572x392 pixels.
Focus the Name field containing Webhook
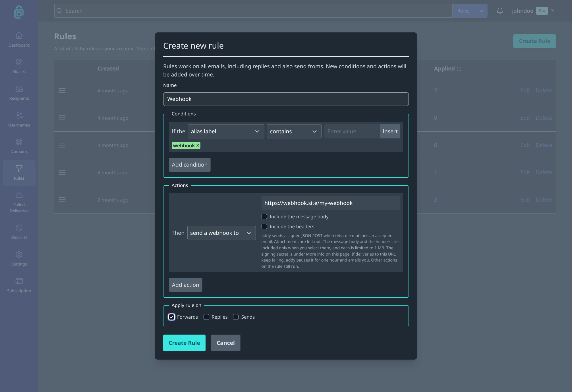click(x=286, y=99)
